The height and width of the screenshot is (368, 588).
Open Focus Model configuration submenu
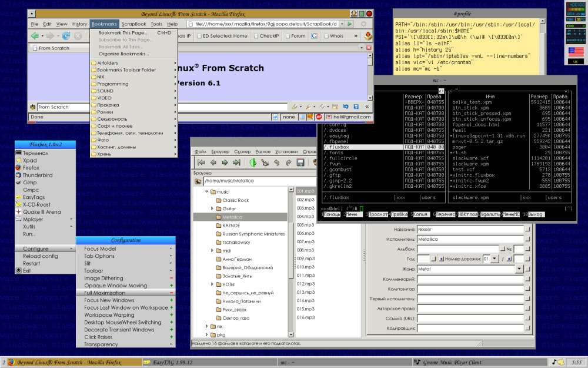[125, 248]
